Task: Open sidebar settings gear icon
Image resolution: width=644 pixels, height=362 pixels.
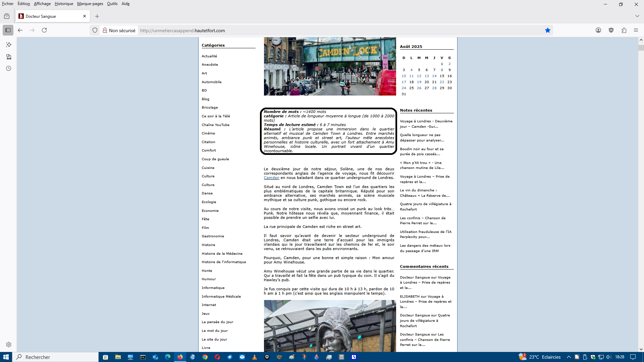Action: click(9, 345)
